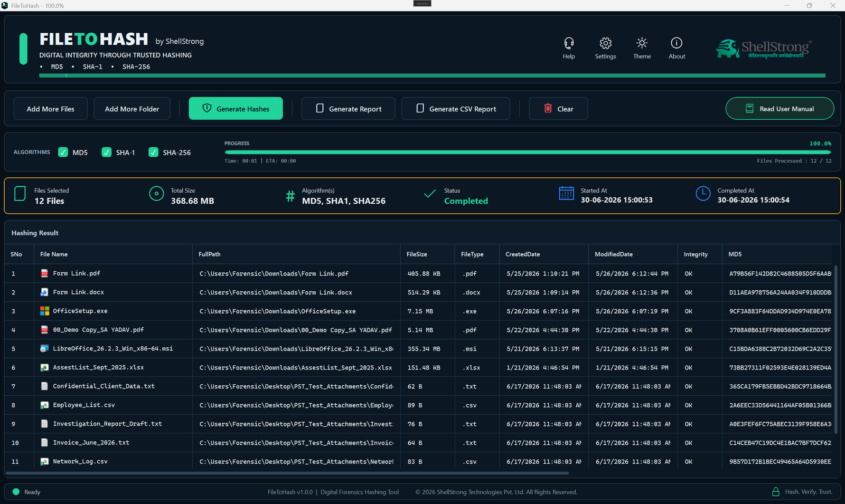Select the OfficeSetup.exe file name
Image resolution: width=845 pixels, height=504 pixels.
(x=80, y=311)
